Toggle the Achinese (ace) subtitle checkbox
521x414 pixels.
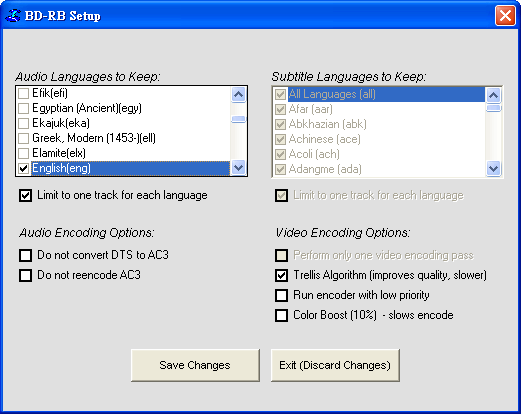tap(280, 139)
